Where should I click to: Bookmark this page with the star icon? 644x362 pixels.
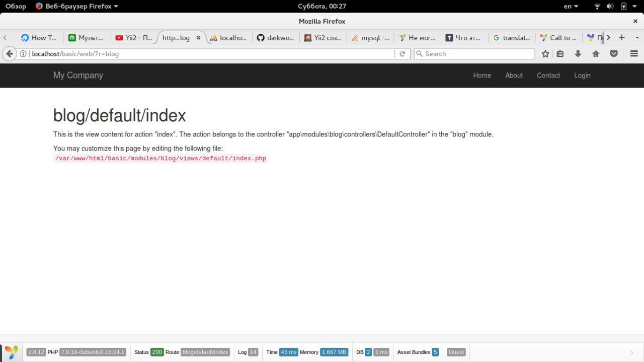545,54
